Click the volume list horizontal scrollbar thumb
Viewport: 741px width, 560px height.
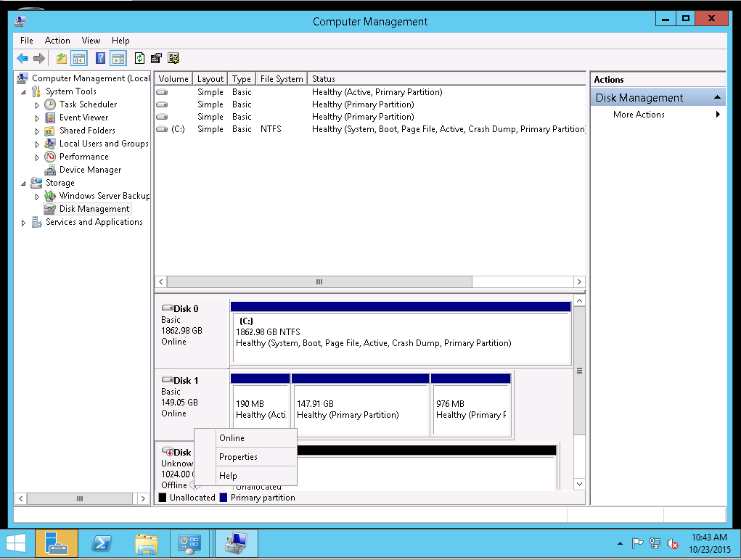pyautogui.click(x=319, y=281)
